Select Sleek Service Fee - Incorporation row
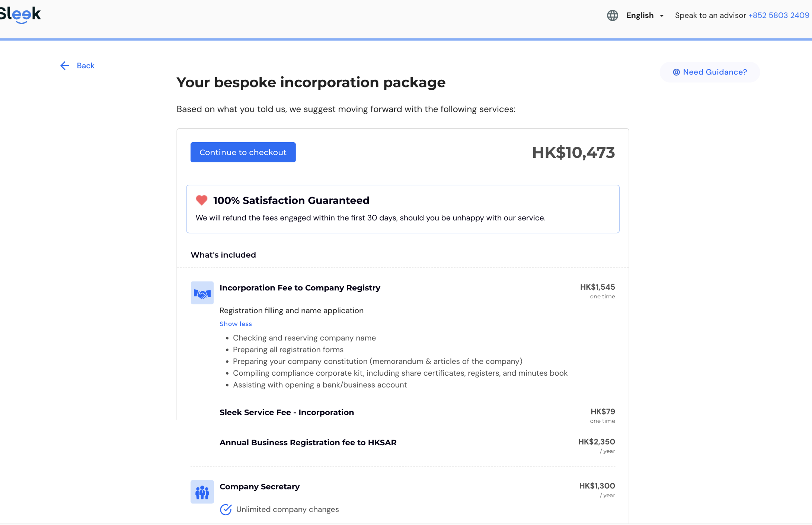The width and height of the screenshot is (812, 525). click(417, 415)
